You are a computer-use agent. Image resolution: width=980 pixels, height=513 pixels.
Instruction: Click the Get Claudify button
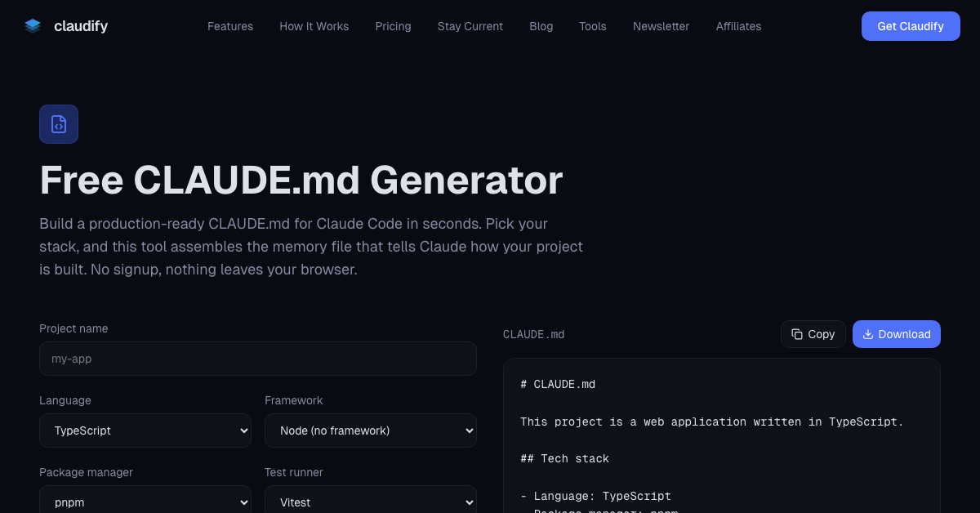911,26
